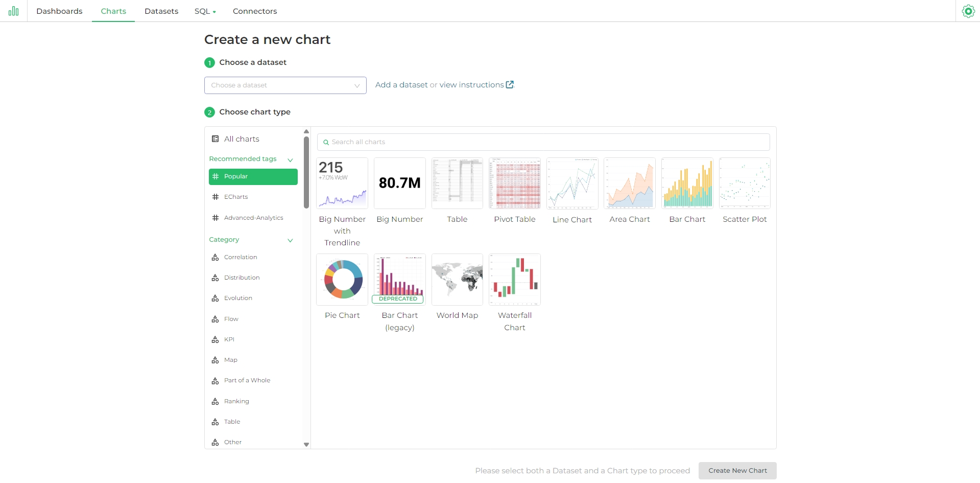The width and height of the screenshot is (980, 483).
Task: Click the hash icon beside Popular
Action: (216, 176)
